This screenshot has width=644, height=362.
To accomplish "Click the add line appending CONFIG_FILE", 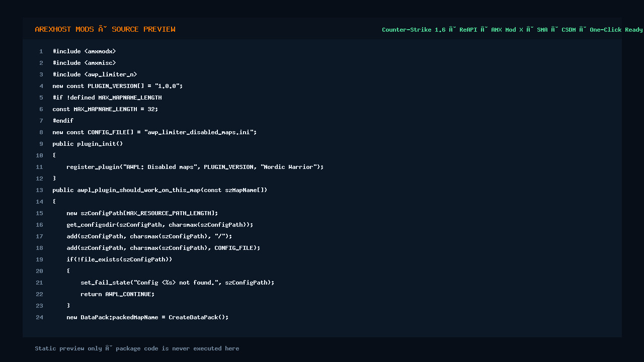I will tap(164, 248).
